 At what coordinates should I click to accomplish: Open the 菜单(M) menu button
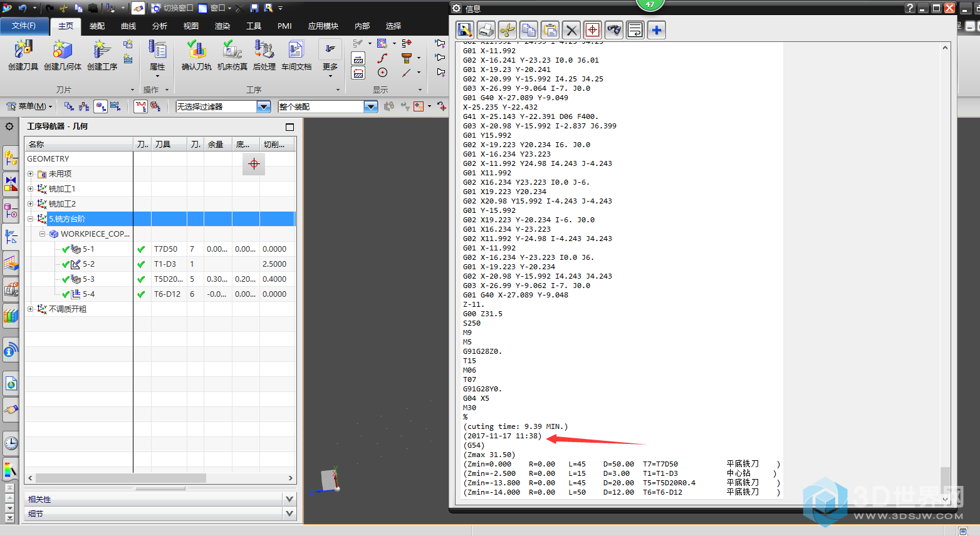coord(29,106)
